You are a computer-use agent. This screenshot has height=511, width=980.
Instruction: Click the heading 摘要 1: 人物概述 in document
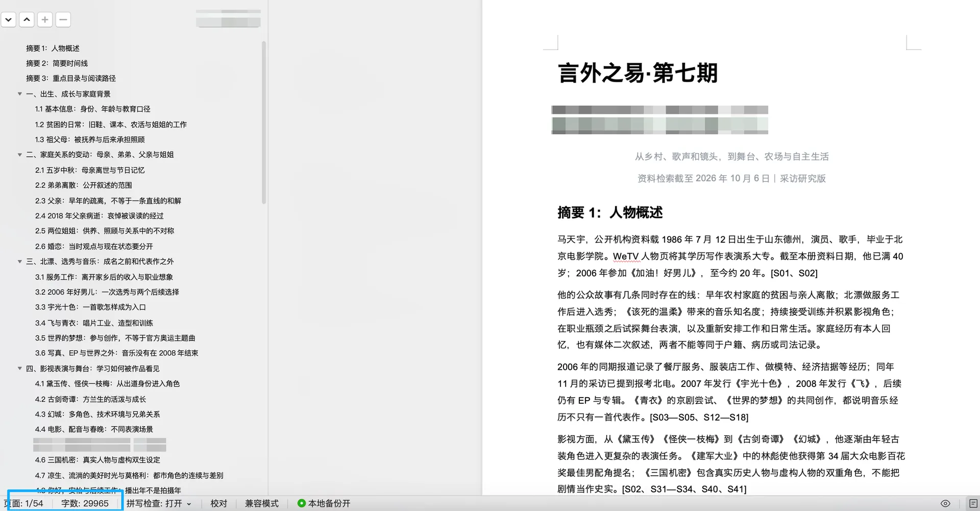[610, 212]
